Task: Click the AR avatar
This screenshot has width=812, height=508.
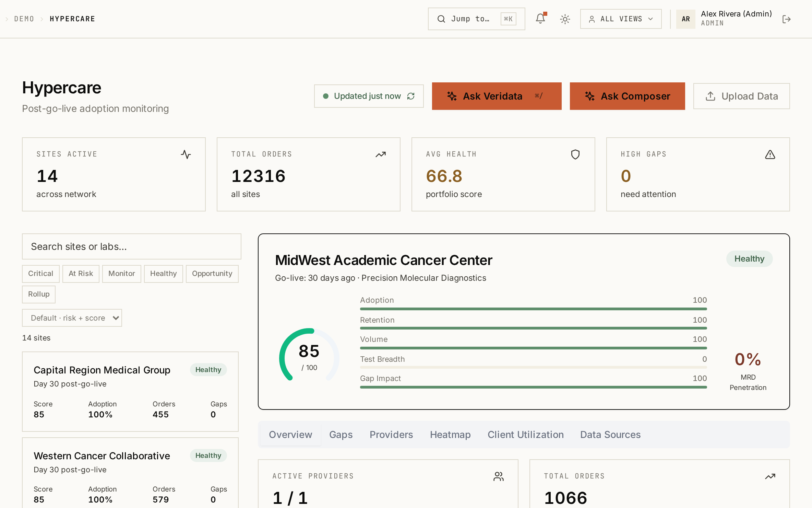Action: 686,19
